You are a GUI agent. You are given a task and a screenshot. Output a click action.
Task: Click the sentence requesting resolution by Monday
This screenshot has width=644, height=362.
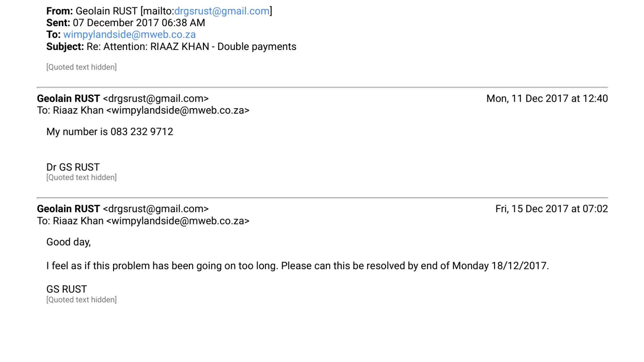[297, 266]
